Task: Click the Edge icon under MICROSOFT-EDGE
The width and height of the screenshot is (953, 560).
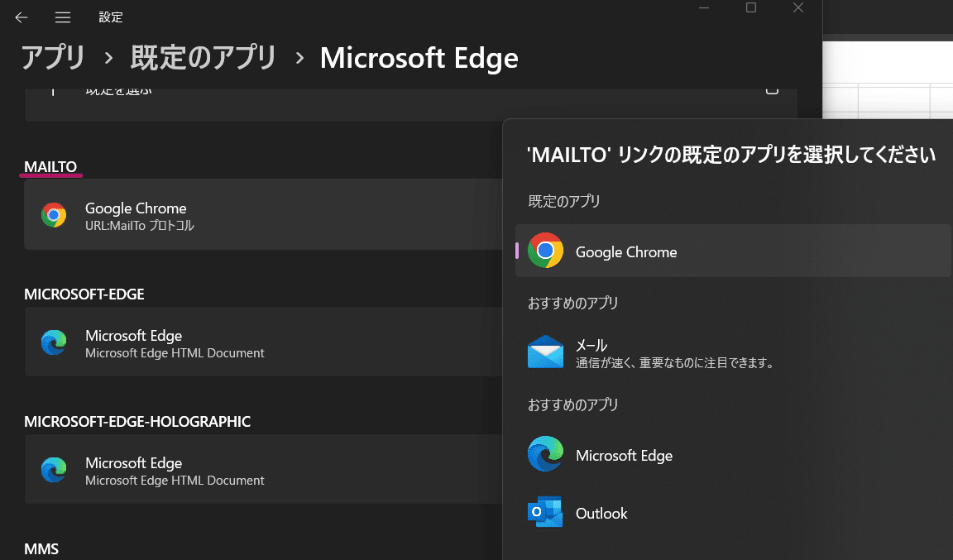Action: 54,342
